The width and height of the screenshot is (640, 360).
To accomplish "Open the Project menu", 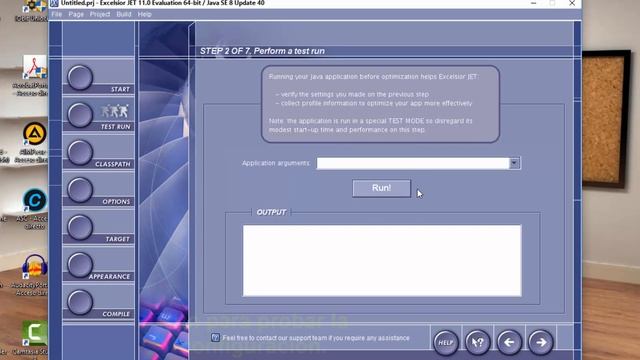I will pyautogui.click(x=100, y=14).
